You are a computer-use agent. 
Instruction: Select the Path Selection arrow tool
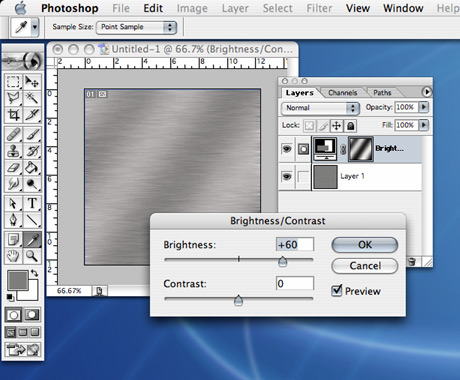(14, 203)
